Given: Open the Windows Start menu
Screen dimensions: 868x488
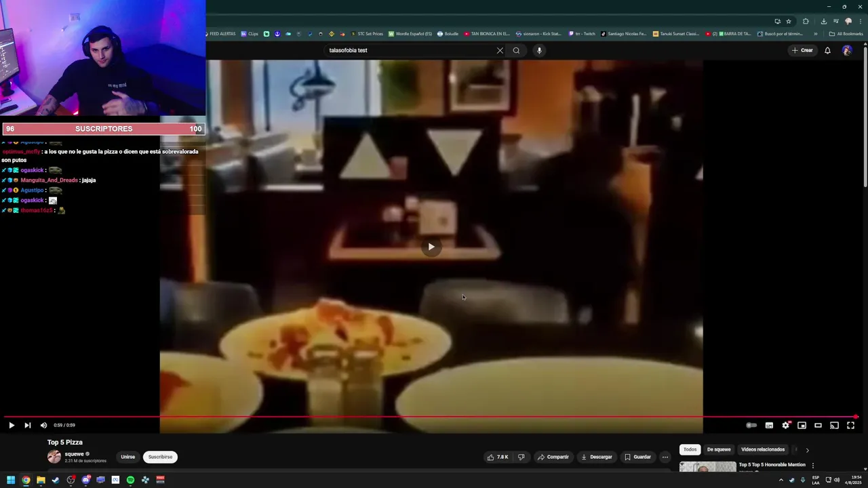Looking at the screenshot, I should 11,480.
